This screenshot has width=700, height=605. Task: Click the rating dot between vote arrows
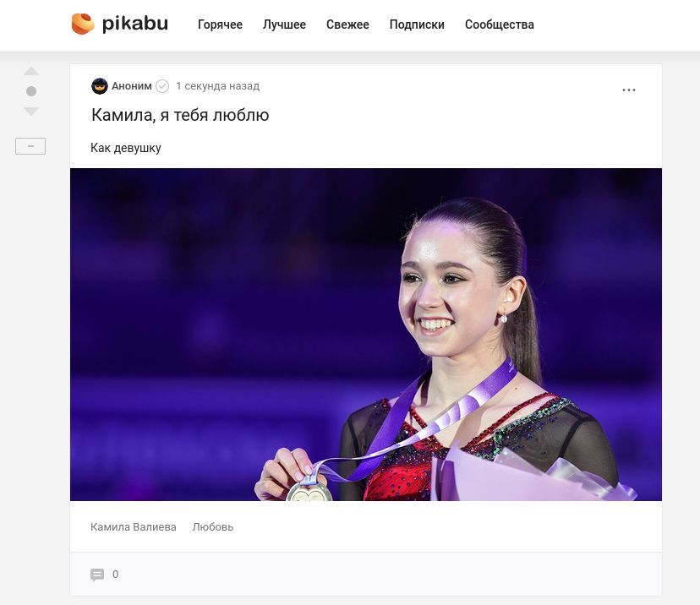coord(31,91)
